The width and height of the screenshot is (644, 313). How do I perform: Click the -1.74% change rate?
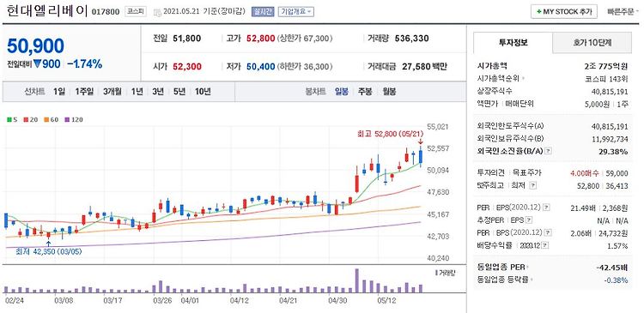(x=84, y=64)
